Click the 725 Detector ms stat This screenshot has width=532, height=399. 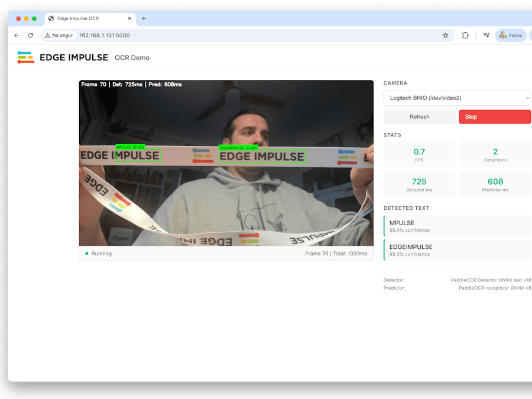pos(419,184)
